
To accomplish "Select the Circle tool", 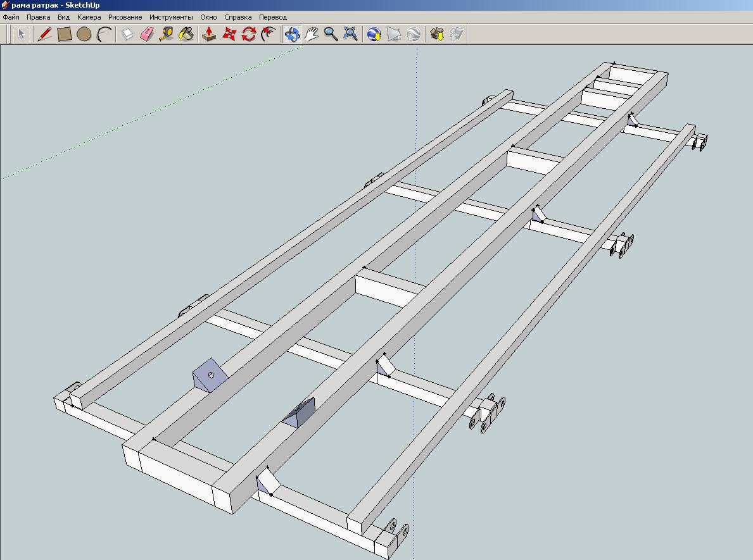I will pyautogui.click(x=84, y=34).
